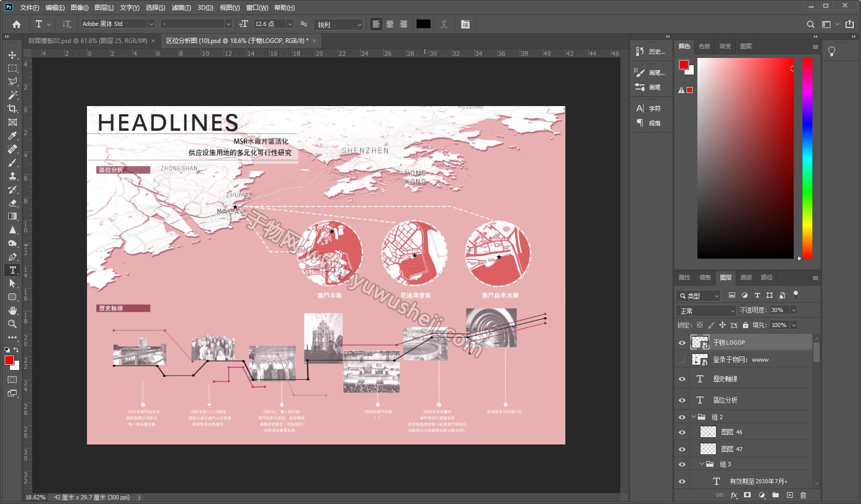Center-align the text

click(390, 24)
